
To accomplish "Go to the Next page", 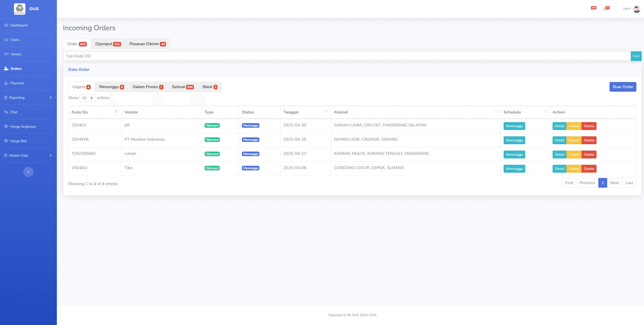I will point(615,183).
